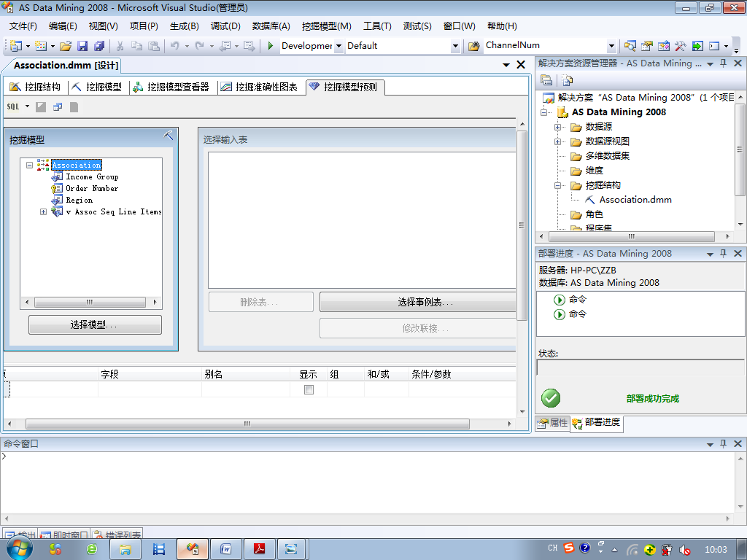Click the 选择模型... button
The image size is (747, 560).
pyautogui.click(x=95, y=324)
